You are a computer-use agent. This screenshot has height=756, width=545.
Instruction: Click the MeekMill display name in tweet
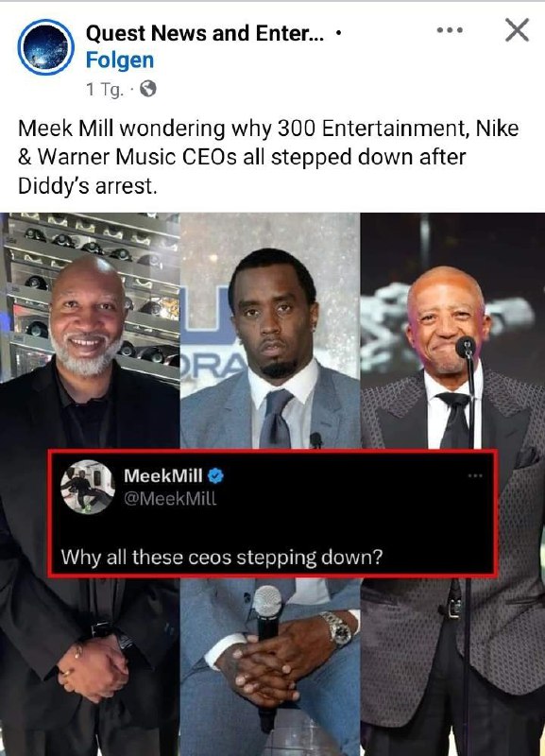162,476
